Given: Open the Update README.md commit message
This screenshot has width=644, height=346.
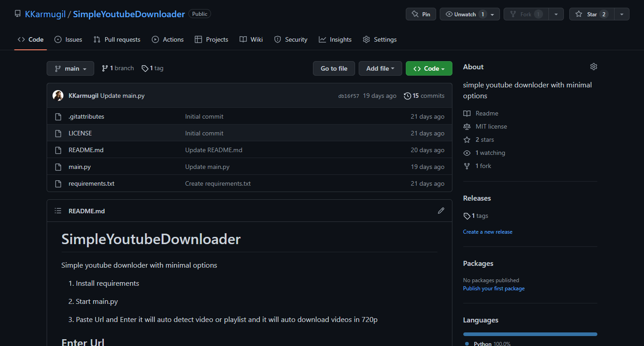Looking at the screenshot, I should [214, 150].
